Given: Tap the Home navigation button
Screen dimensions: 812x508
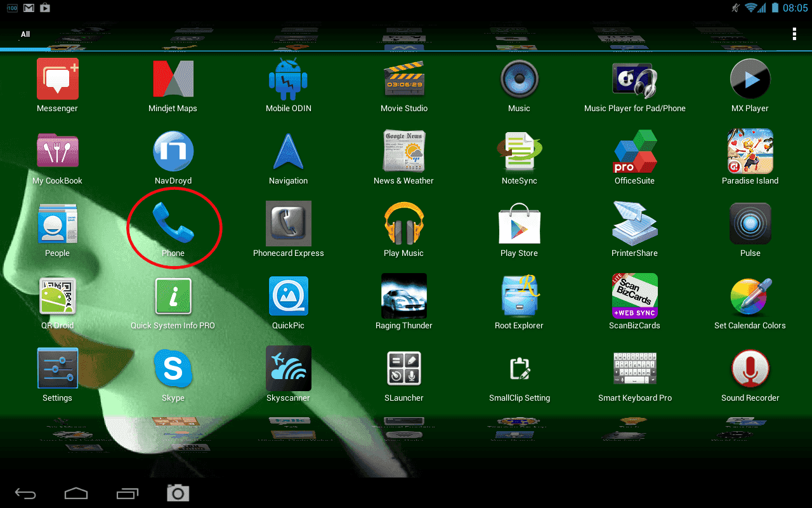Looking at the screenshot, I should click(x=76, y=493).
